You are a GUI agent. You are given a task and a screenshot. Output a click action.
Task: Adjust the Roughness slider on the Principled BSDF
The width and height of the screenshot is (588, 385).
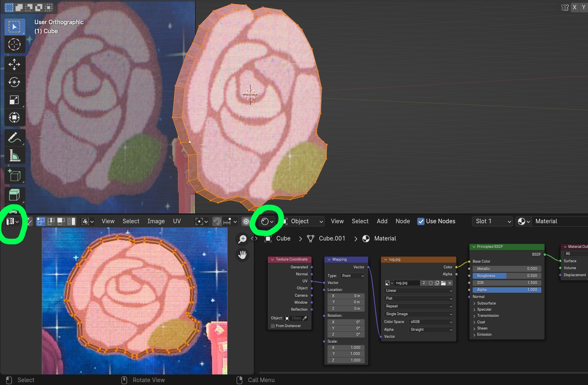pyautogui.click(x=507, y=275)
